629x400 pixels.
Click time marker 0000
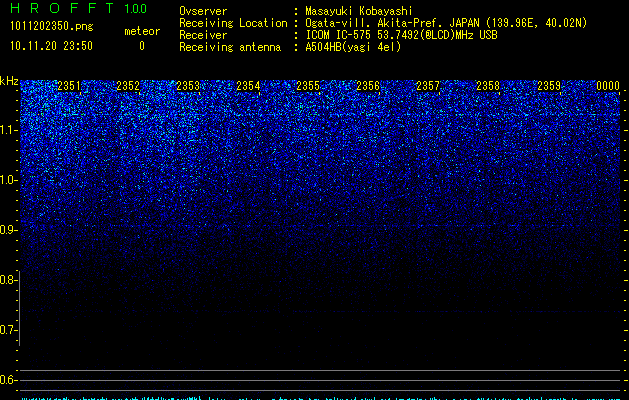(608, 86)
